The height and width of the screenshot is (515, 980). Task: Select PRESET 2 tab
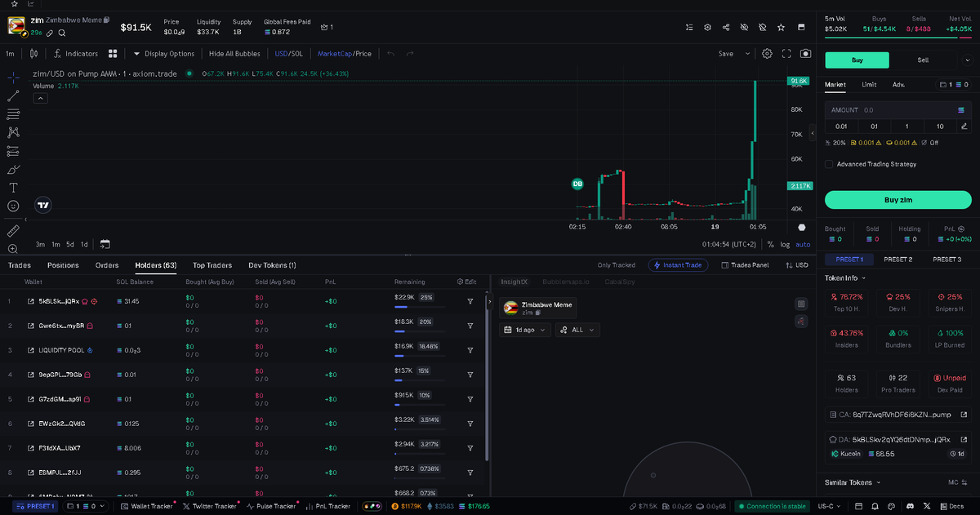click(x=898, y=259)
